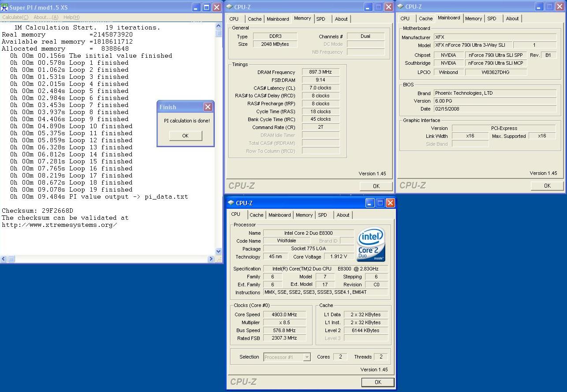Screen dimensions: 567x392
Task: Click the Intel Core 2 Duo logo
Action: point(371,244)
